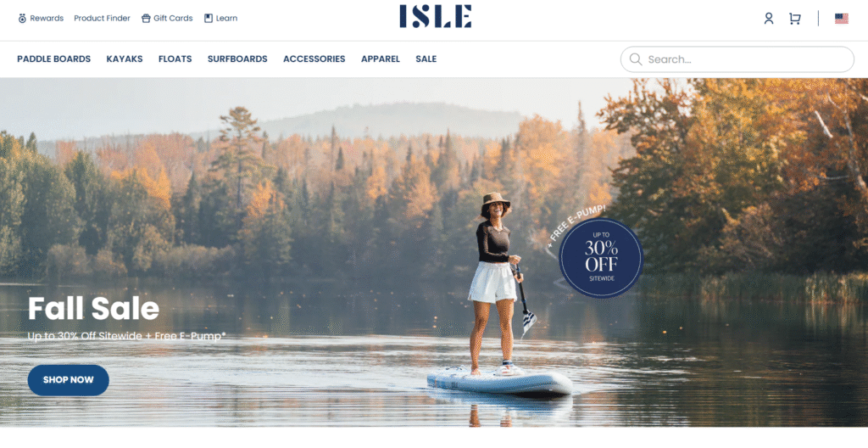Go to the Sale section
The height and width of the screenshot is (448, 868).
pyautogui.click(x=426, y=59)
